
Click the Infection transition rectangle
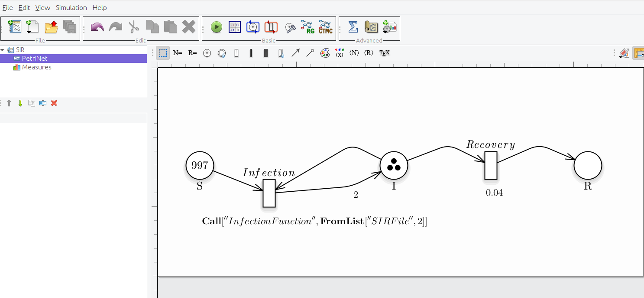(x=269, y=193)
